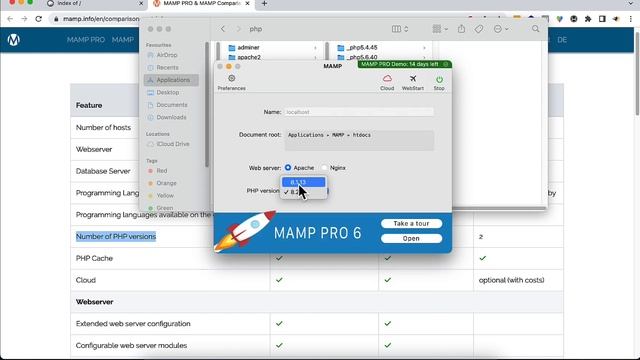Screen dimensions: 640x360
Task: Click Finder tag icon
Action: click(479, 29)
